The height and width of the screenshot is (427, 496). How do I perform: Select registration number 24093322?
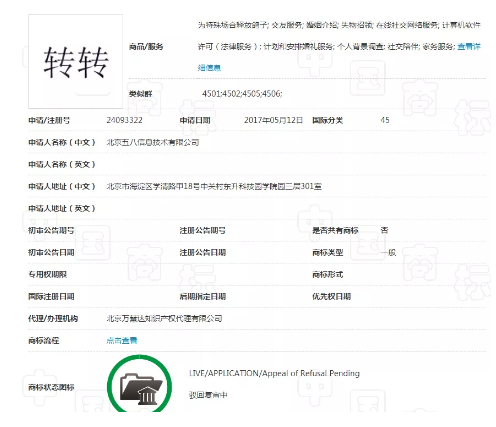pos(124,120)
